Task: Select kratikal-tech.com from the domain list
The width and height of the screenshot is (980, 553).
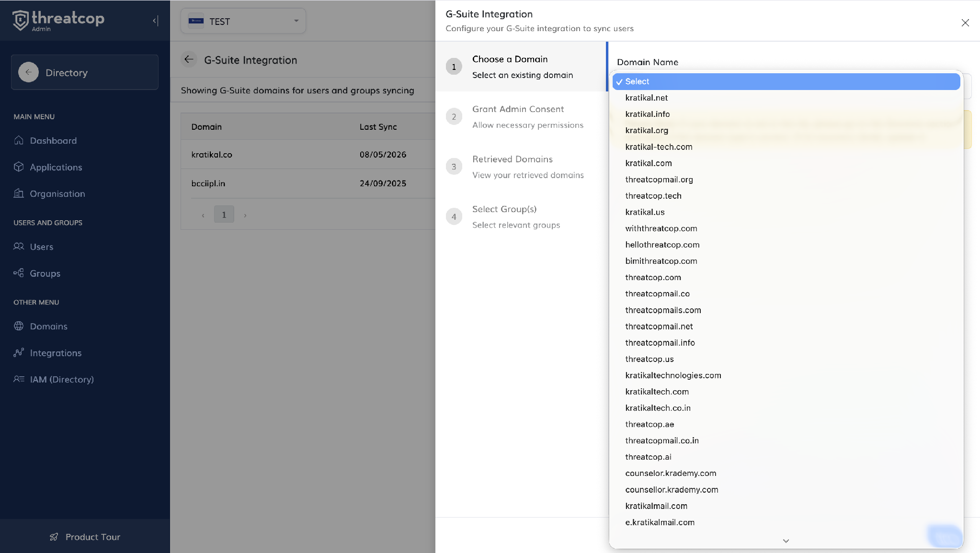Action: pyautogui.click(x=786, y=147)
